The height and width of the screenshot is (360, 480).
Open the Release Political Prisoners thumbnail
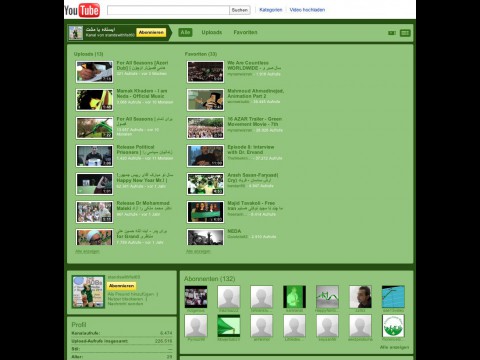click(94, 156)
